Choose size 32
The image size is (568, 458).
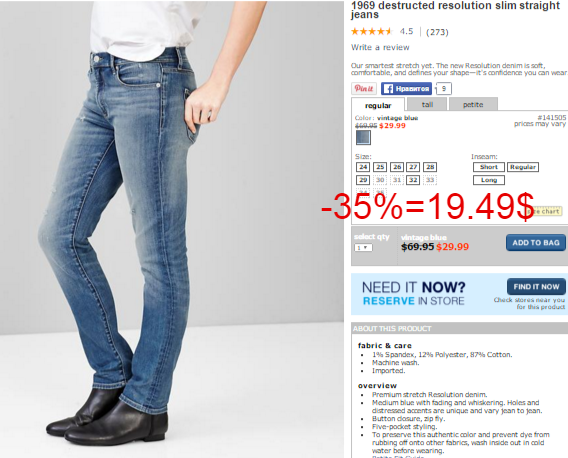click(x=413, y=180)
